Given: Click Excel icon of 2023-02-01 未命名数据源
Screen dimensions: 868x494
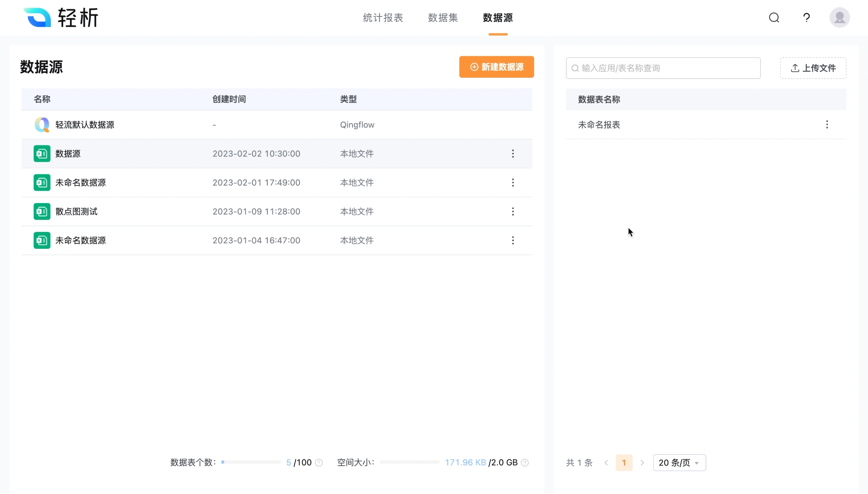Looking at the screenshot, I should click(42, 183).
